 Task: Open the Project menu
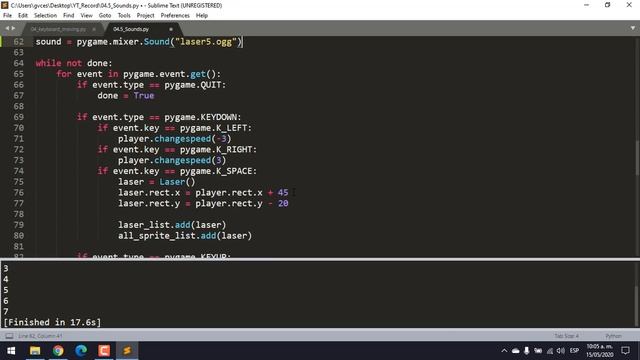(145, 16)
